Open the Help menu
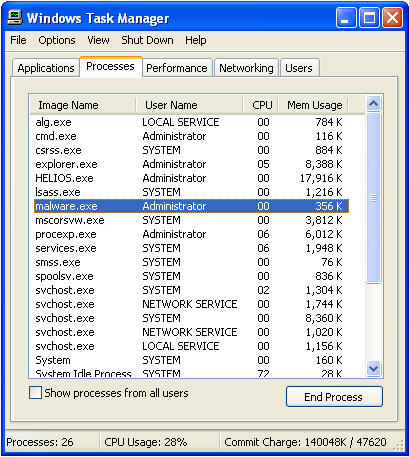This screenshot has width=409, height=457. click(195, 40)
